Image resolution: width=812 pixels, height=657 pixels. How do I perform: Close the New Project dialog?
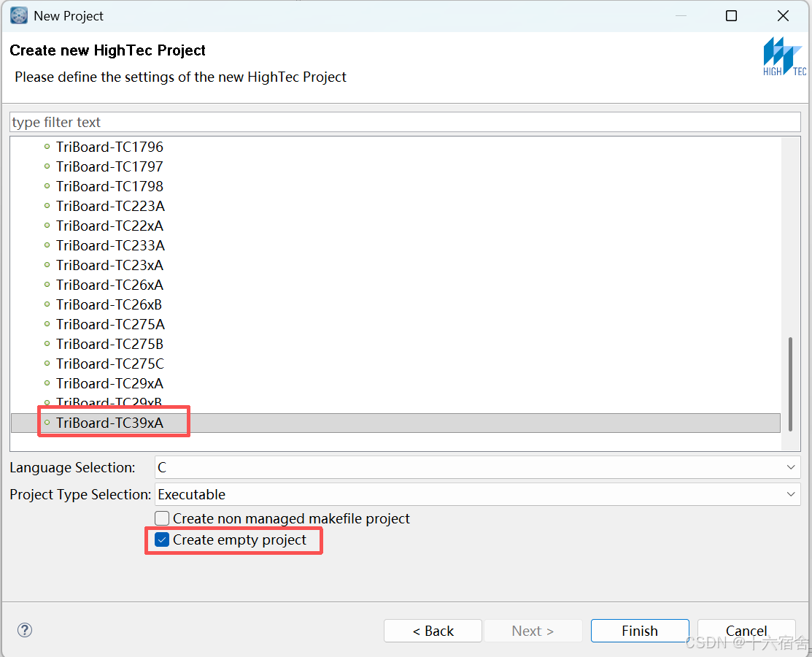click(783, 16)
